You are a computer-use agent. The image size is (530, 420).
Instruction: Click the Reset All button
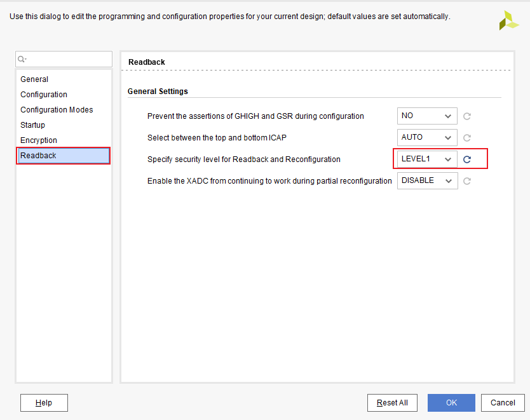point(392,403)
